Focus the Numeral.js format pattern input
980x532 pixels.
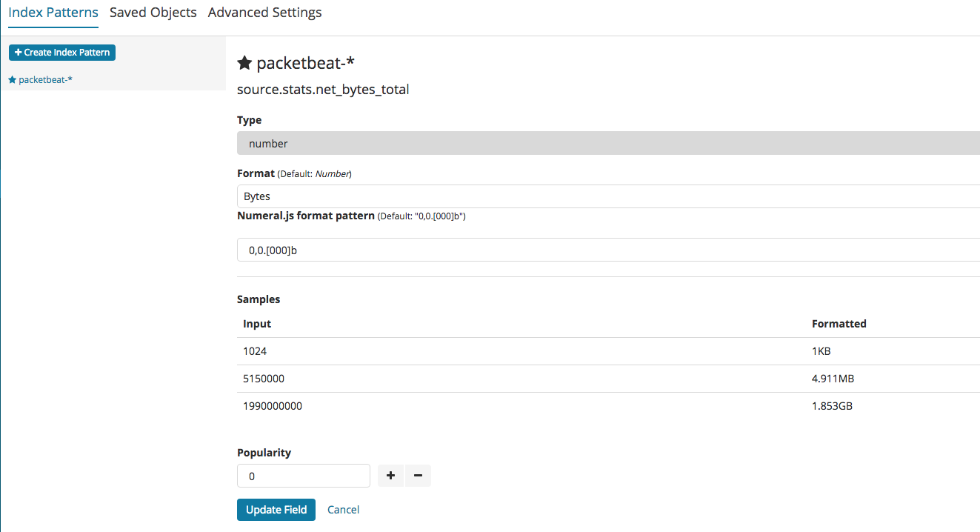coord(607,250)
